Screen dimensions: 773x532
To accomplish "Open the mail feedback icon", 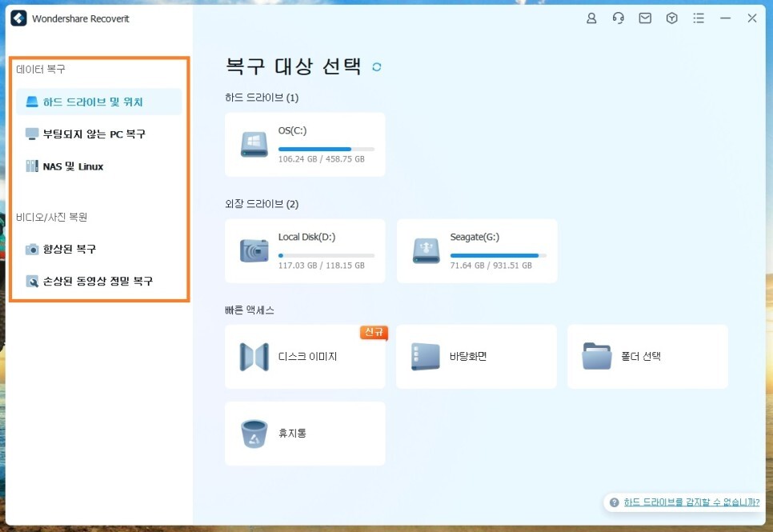I will [x=645, y=18].
